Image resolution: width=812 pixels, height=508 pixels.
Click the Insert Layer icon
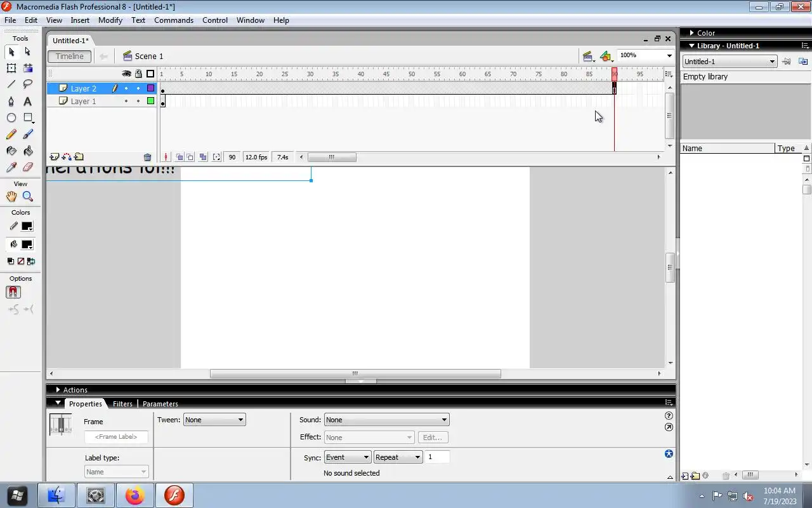click(55, 157)
